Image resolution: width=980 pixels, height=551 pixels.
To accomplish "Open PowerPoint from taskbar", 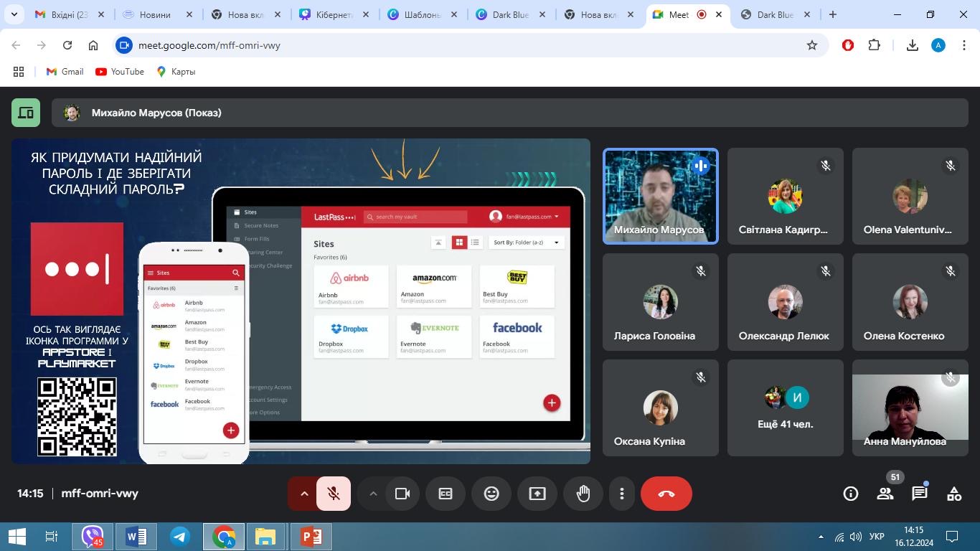I will 311,537.
